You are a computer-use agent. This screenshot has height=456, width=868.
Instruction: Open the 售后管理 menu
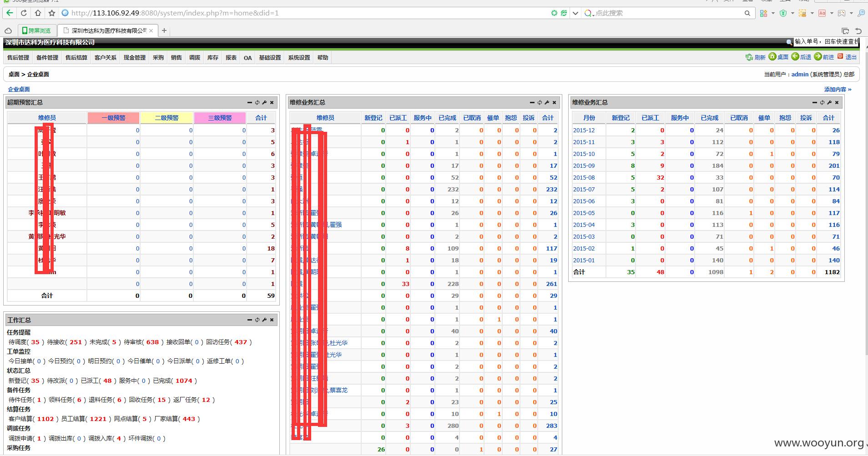click(18, 58)
